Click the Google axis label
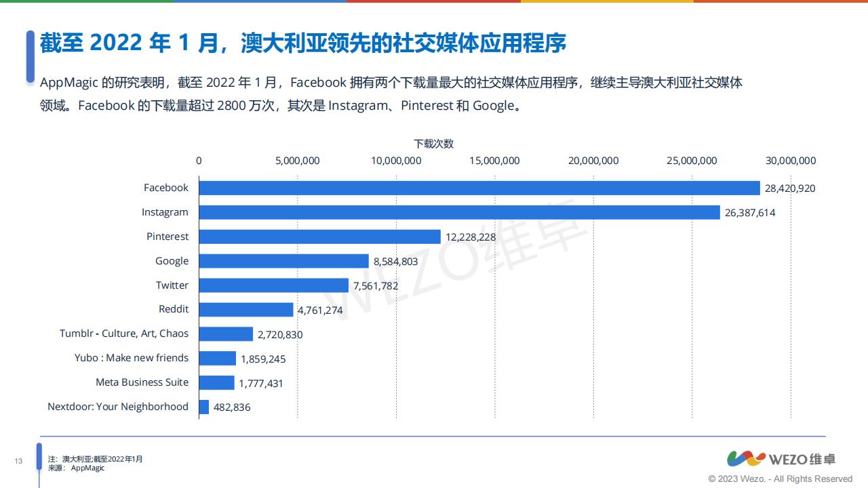Image resolution: width=868 pixels, height=488 pixels. (x=172, y=261)
